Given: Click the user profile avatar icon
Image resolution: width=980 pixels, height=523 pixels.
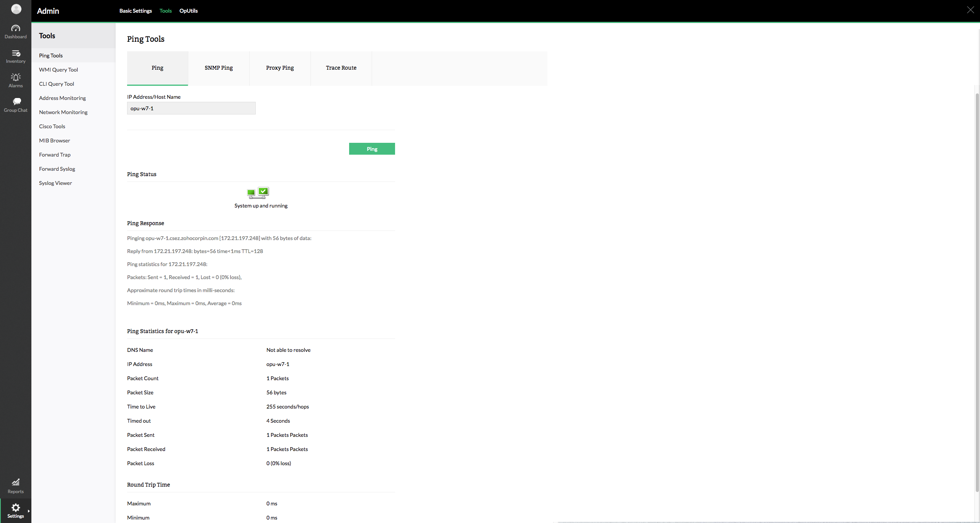Looking at the screenshot, I should 16,9.
